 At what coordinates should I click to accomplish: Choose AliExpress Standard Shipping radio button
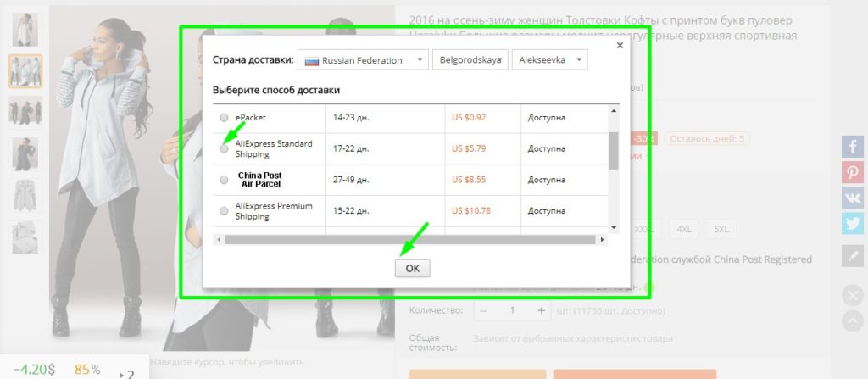point(224,148)
